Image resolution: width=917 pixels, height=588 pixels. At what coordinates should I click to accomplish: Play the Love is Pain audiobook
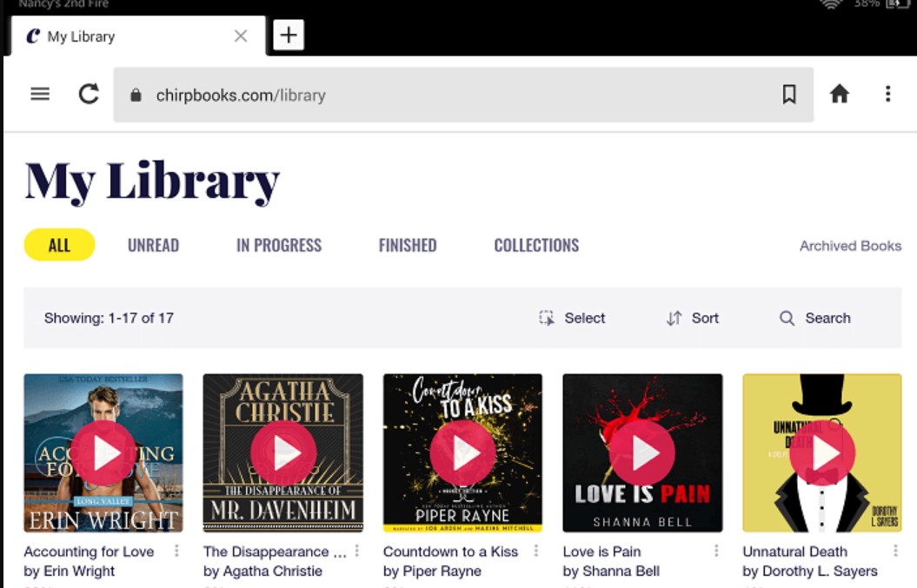[x=642, y=453]
